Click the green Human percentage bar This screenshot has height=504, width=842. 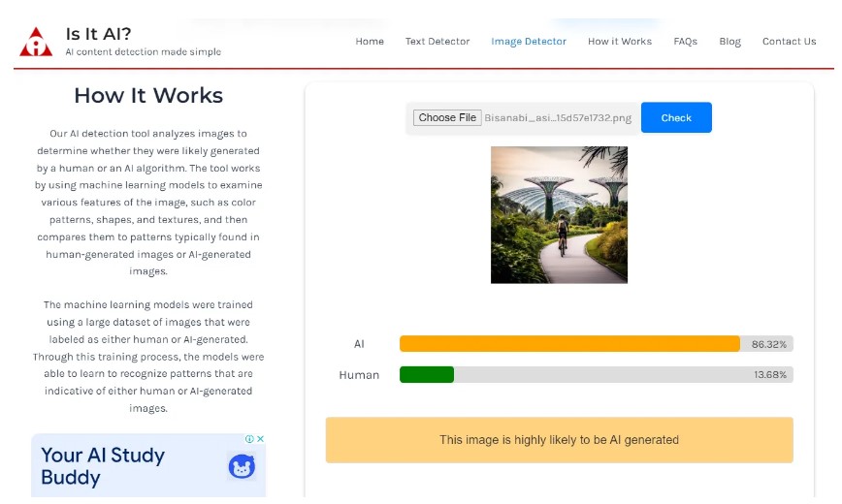[x=427, y=375]
